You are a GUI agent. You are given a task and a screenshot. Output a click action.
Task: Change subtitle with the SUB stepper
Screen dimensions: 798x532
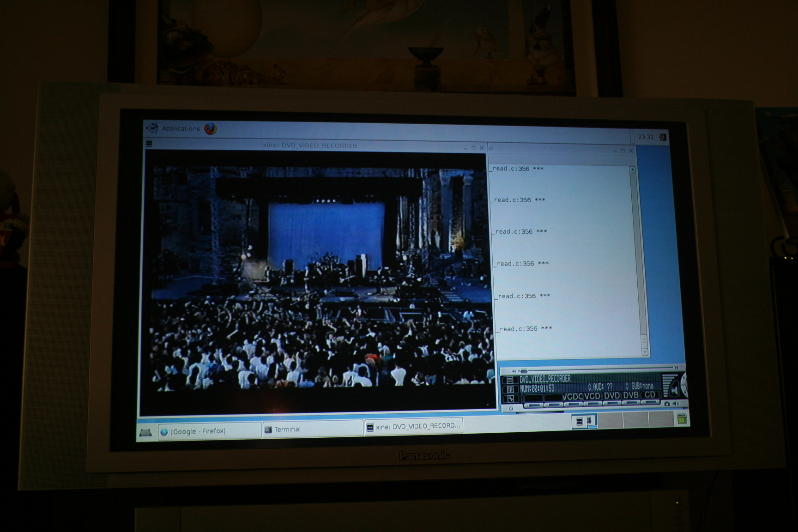coord(627,386)
